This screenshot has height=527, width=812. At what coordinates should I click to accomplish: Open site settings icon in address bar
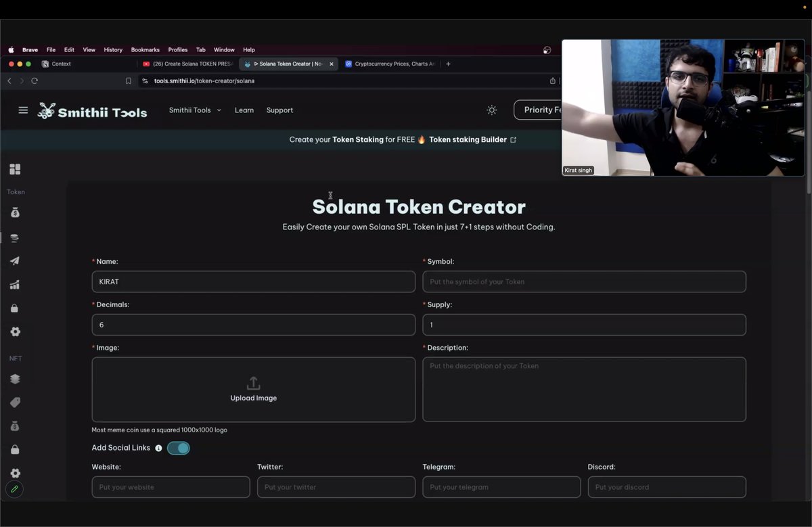[145, 81]
